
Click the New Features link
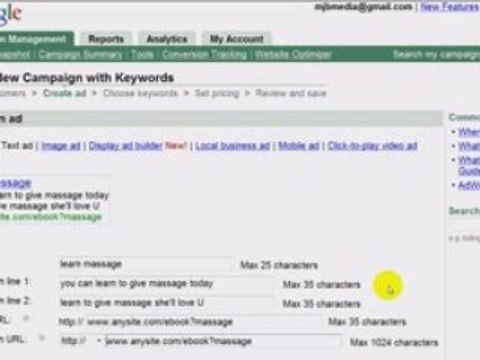click(450, 7)
